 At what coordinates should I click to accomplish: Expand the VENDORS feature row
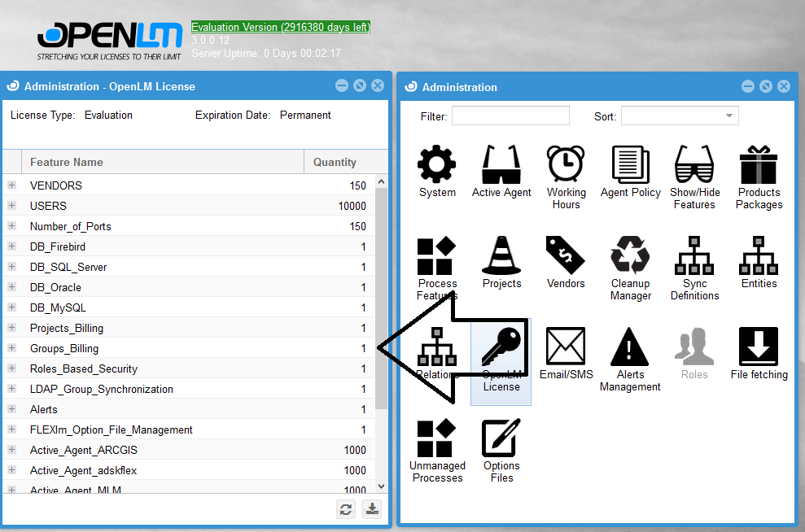point(12,185)
